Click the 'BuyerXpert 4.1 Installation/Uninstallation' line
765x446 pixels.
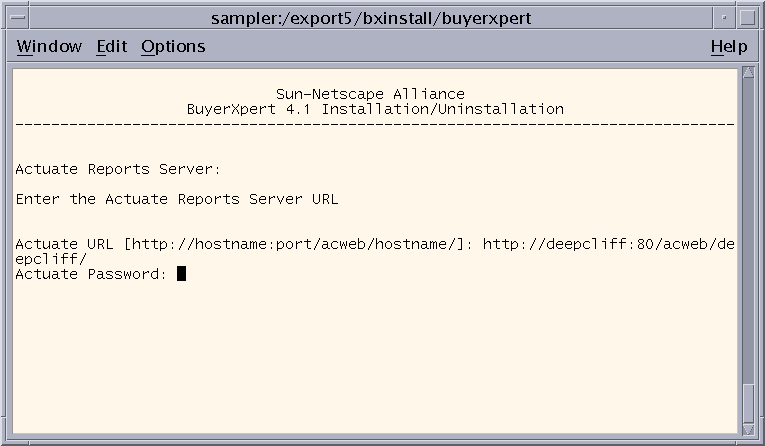click(x=375, y=109)
